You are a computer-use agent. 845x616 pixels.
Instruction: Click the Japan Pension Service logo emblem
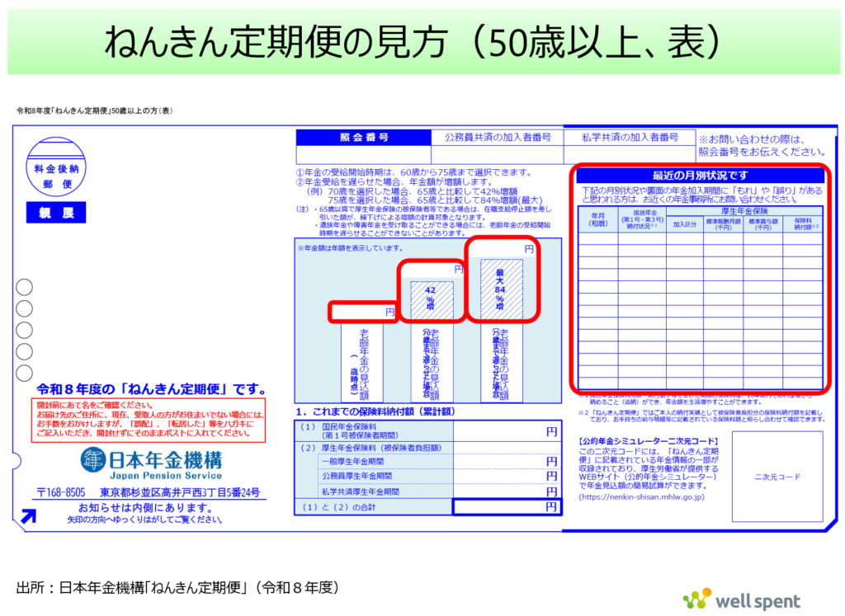92,460
